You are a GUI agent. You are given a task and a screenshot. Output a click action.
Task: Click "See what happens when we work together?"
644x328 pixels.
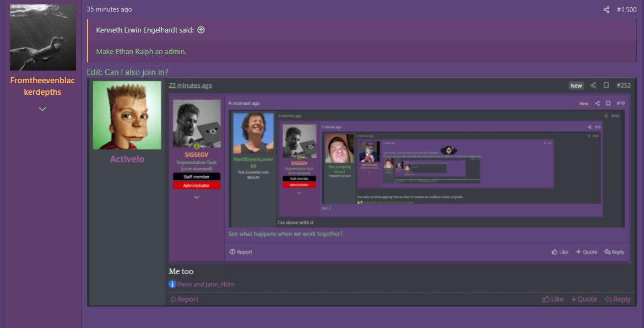(x=285, y=234)
